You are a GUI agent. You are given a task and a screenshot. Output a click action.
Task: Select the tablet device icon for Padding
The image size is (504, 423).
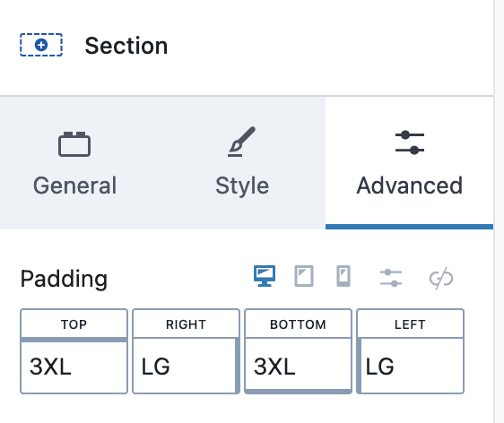click(304, 276)
